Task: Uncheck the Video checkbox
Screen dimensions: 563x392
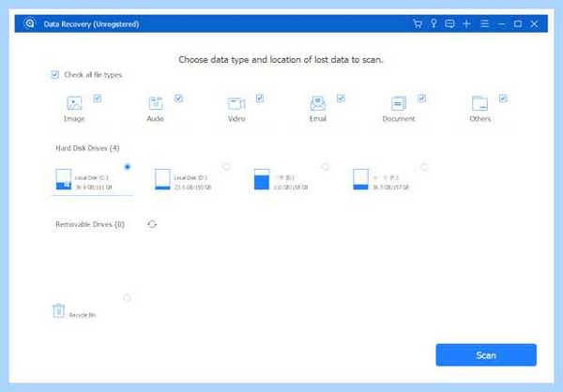Action: [x=260, y=98]
